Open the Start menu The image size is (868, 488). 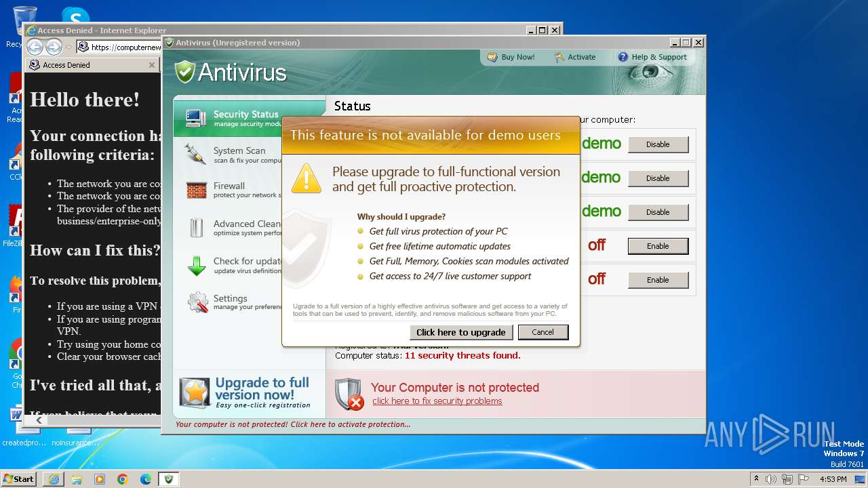(x=19, y=479)
